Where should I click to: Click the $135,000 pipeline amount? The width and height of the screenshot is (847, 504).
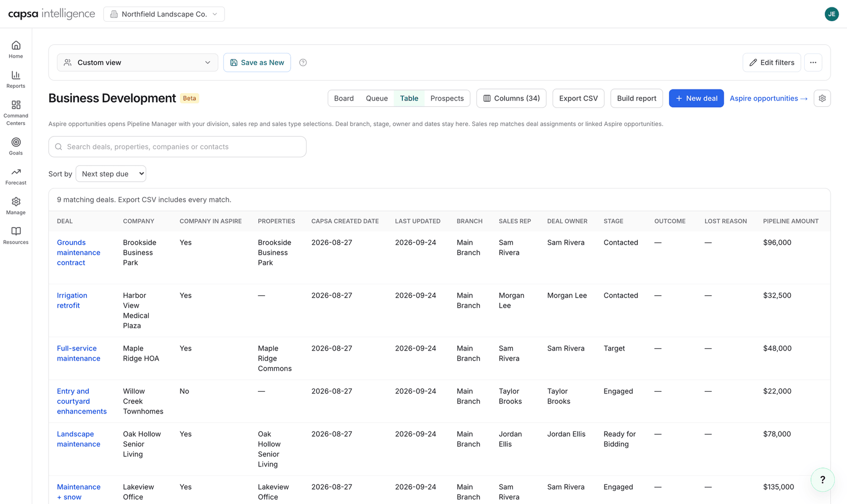779,487
